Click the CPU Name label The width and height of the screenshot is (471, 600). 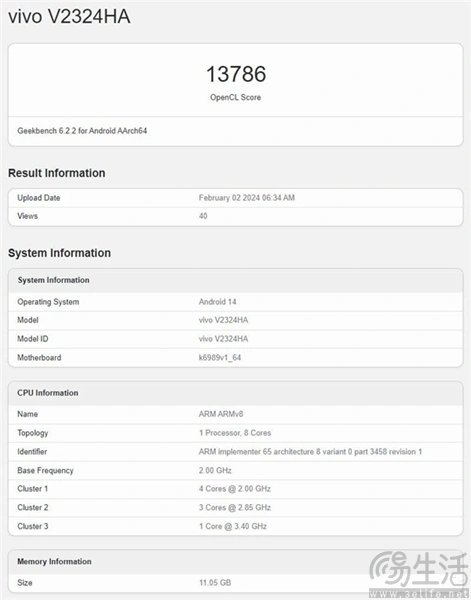point(28,414)
